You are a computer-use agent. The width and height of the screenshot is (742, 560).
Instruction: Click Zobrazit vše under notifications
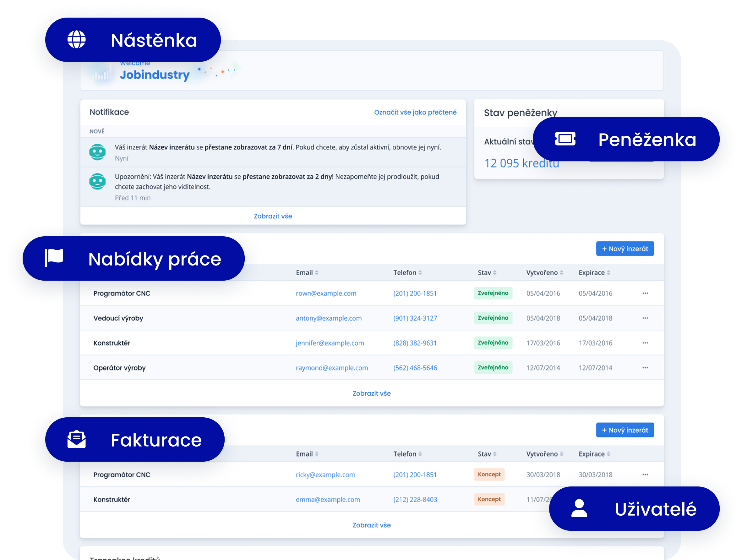tap(273, 216)
